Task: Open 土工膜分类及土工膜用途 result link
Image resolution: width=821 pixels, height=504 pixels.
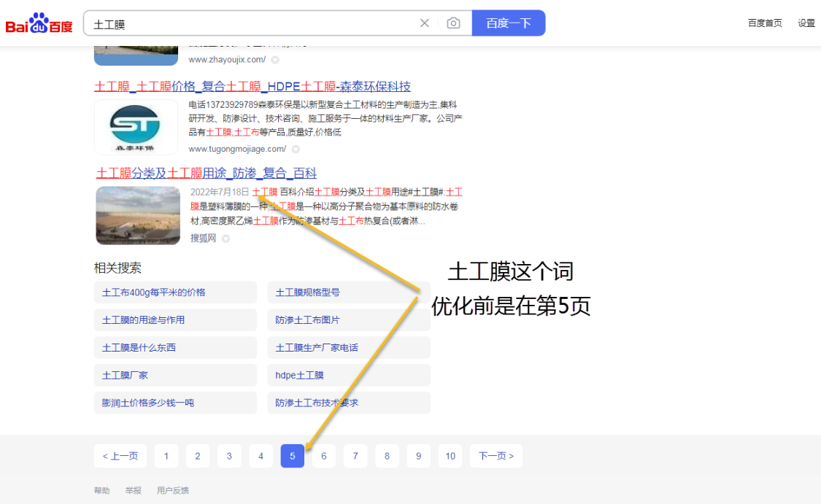Action: 207,173
